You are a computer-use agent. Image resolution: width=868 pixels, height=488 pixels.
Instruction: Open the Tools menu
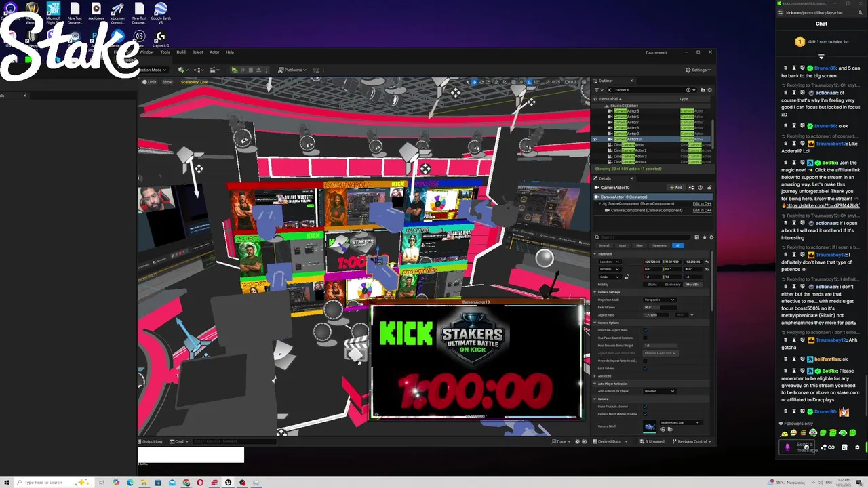coord(165,52)
